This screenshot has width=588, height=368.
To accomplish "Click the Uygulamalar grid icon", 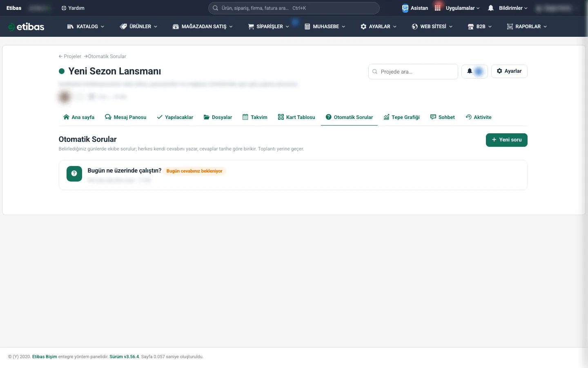I will pyautogui.click(x=438, y=8).
